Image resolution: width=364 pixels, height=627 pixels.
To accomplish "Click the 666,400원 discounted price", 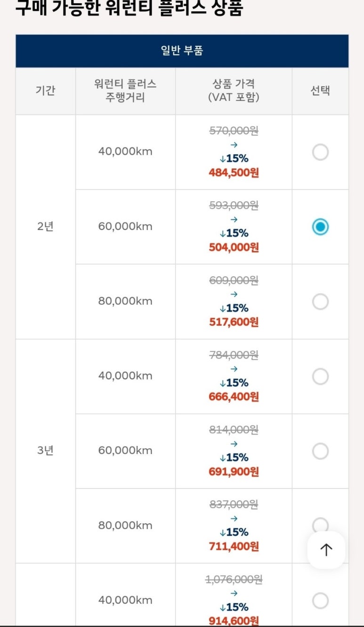I will click(234, 396).
